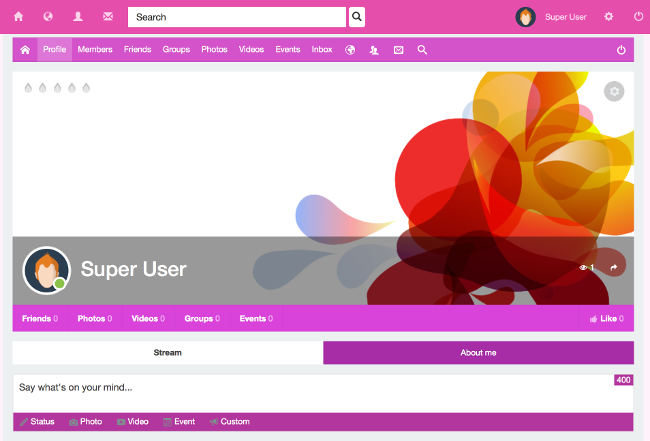Click the power icon in purple toolbar
The image size is (650, 441).
pyautogui.click(x=621, y=50)
